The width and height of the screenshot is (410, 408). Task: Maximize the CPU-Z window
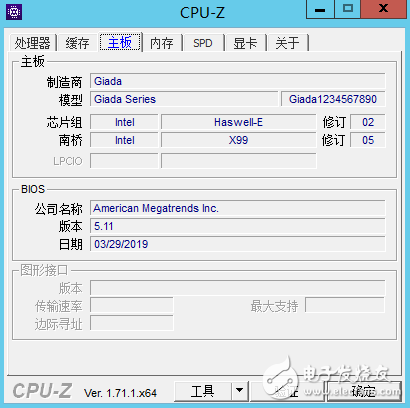click(x=347, y=9)
